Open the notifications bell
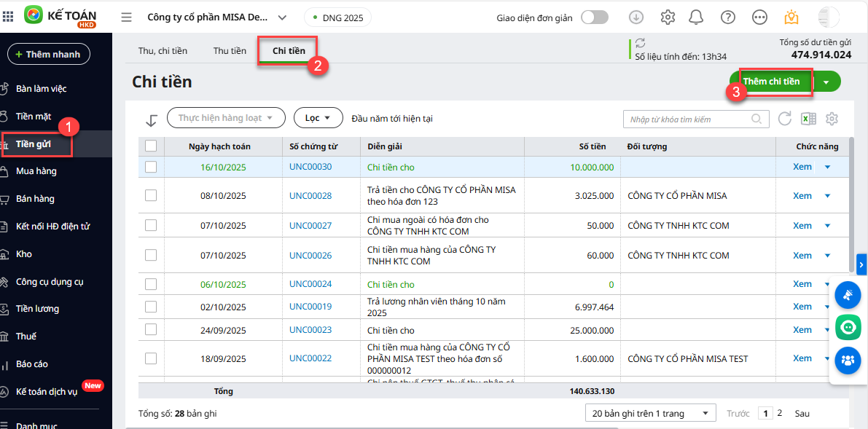The width and height of the screenshot is (868, 429). (x=696, y=17)
